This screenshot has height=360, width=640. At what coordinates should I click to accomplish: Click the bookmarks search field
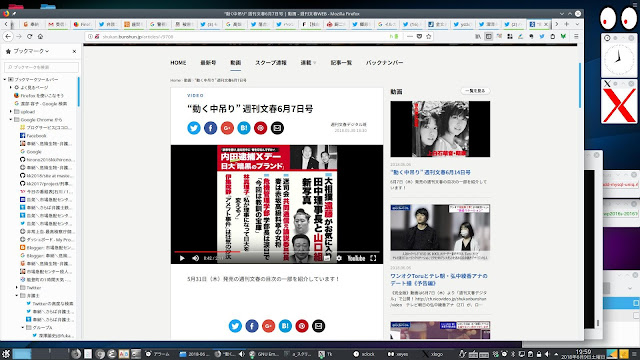click(x=41, y=67)
